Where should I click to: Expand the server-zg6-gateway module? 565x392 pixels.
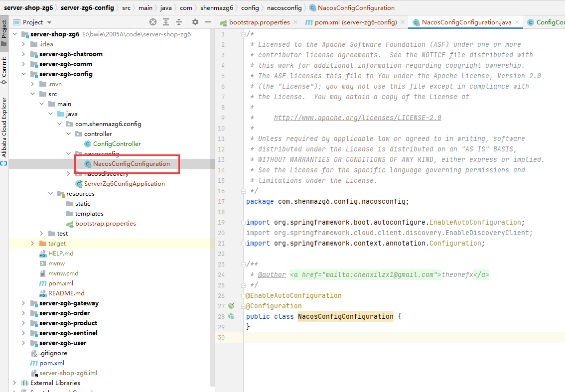(24, 303)
